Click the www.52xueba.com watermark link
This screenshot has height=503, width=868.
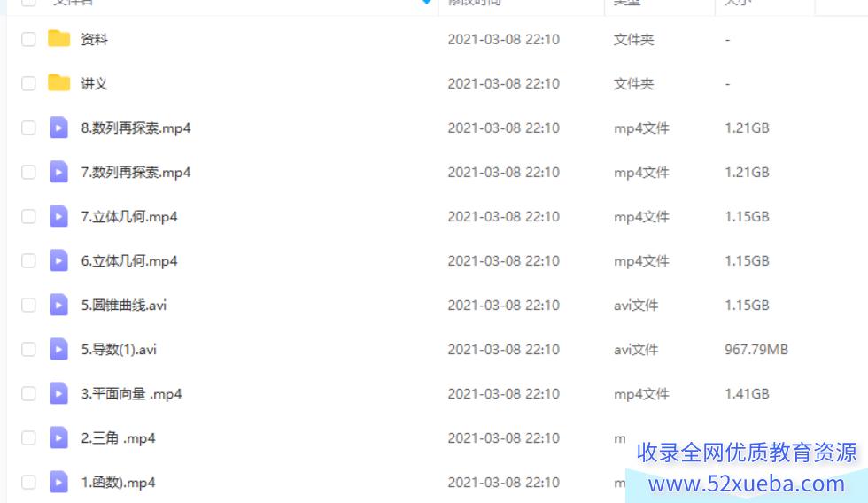point(746,484)
